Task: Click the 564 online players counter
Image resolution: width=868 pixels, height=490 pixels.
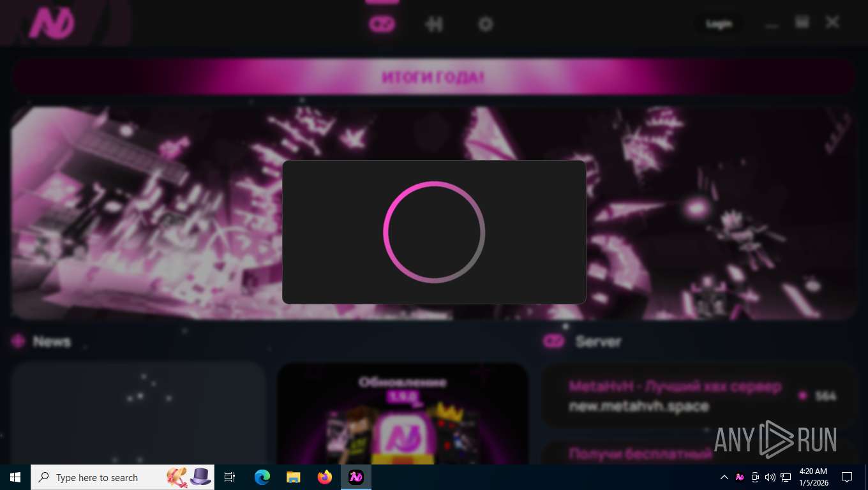Action: tap(818, 396)
